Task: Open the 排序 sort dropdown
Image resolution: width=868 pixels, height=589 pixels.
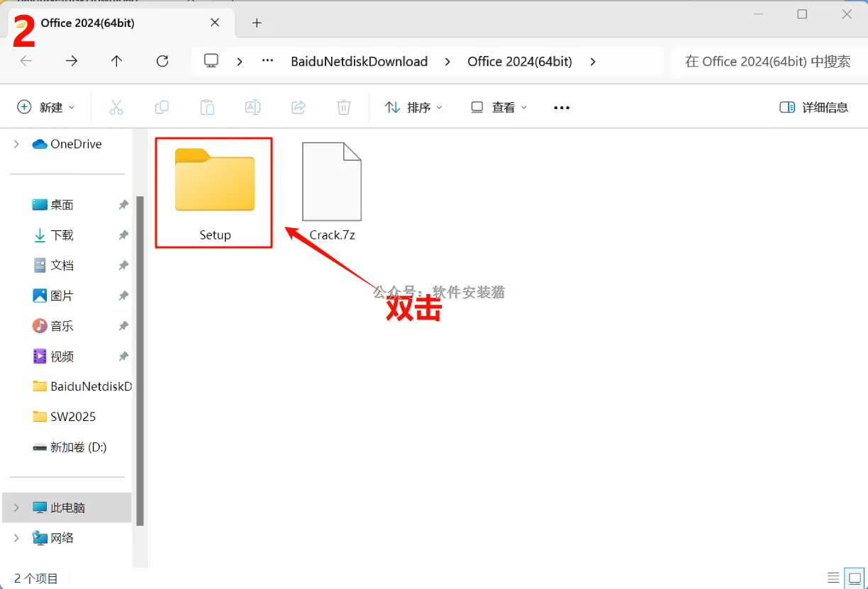Action: [413, 107]
